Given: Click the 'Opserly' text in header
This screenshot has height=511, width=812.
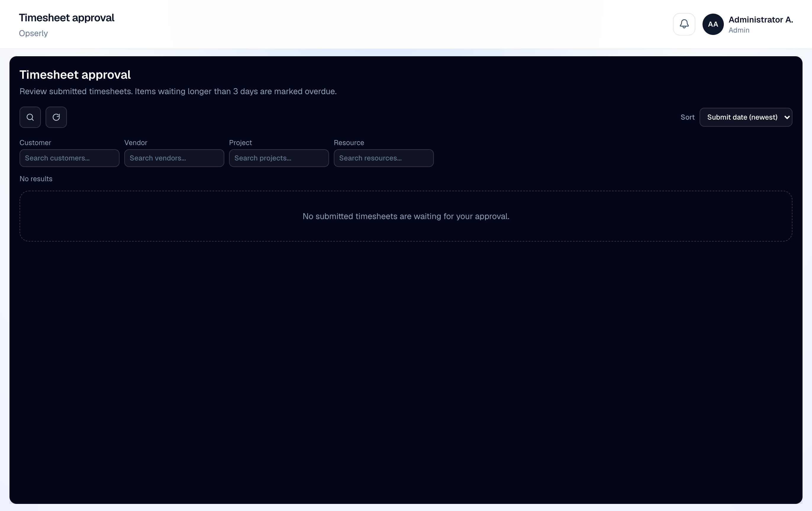Looking at the screenshot, I should coord(33,33).
